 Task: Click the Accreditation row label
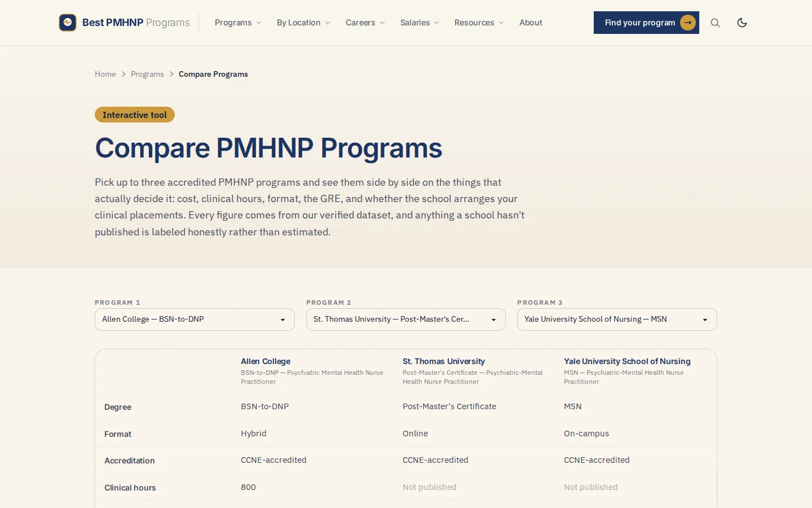(x=130, y=461)
